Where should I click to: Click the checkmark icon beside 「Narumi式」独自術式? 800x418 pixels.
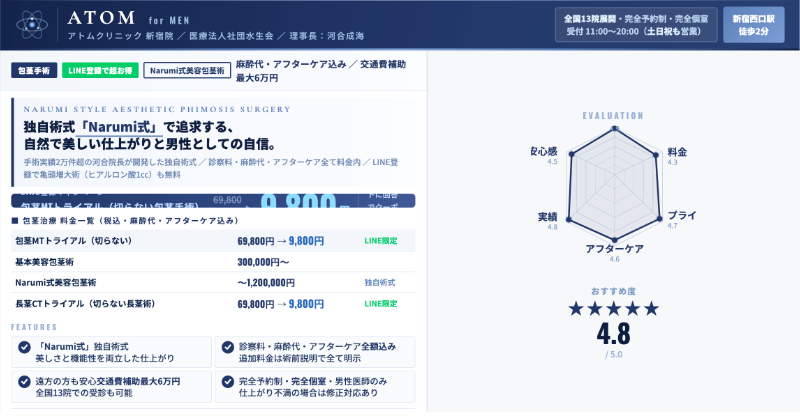[24, 346]
